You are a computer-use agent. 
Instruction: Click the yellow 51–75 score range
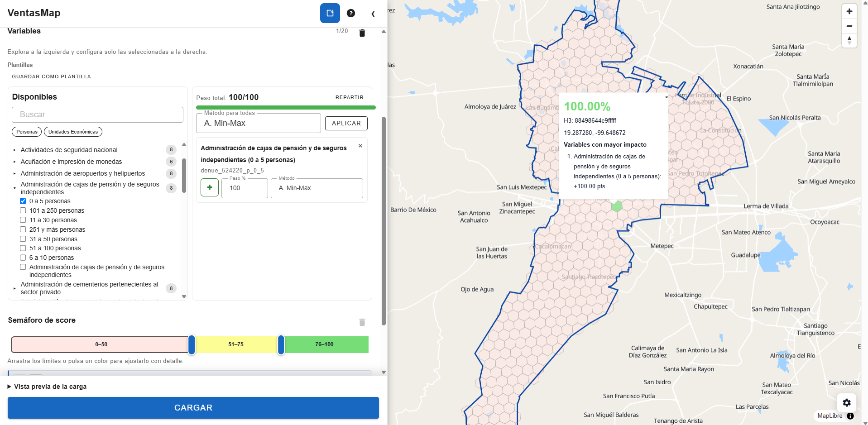(x=236, y=344)
